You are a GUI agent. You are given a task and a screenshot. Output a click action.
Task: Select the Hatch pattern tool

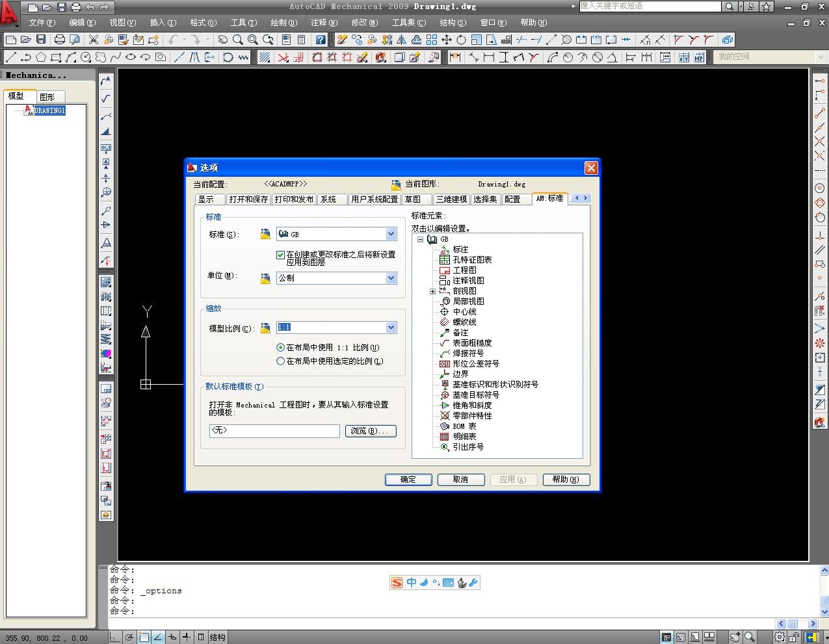[x=265, y=57]
